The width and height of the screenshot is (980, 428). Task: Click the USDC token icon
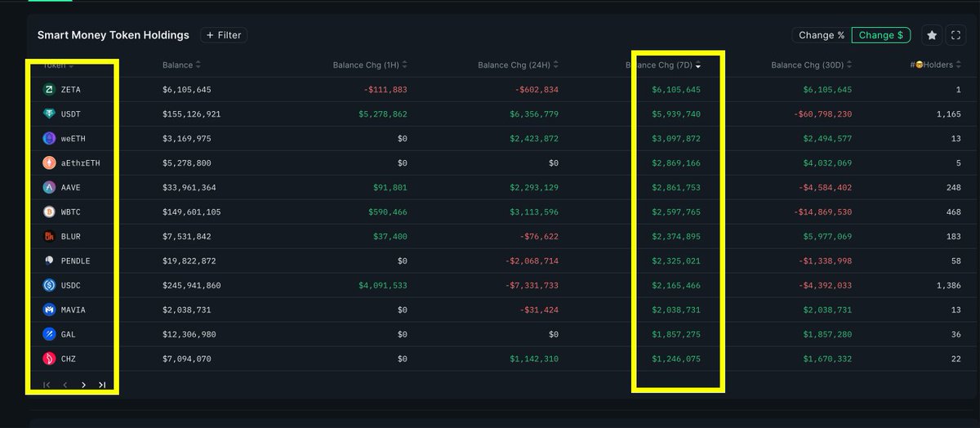[x=48, y=286]
